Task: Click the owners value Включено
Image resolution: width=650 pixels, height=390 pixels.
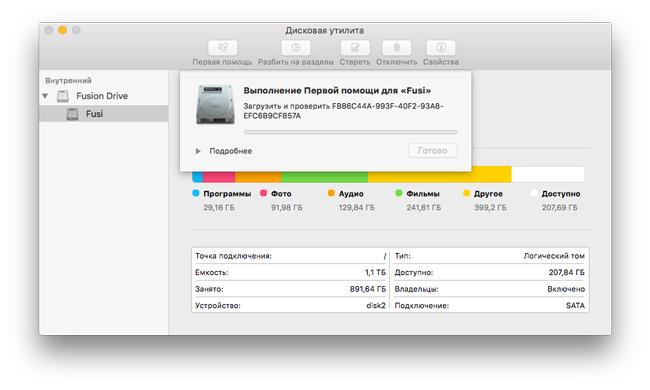Action: click(566, 289)
